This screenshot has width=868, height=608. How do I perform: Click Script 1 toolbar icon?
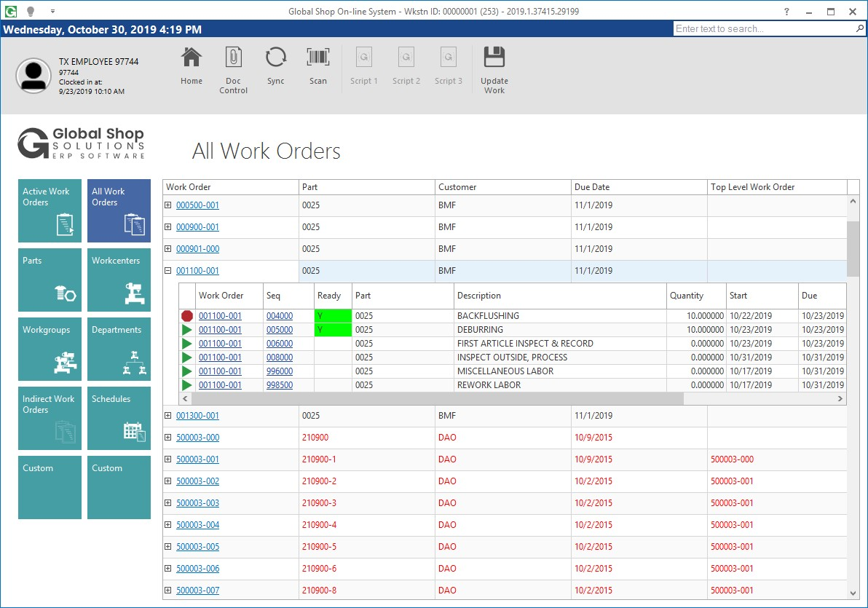point(363,58)
